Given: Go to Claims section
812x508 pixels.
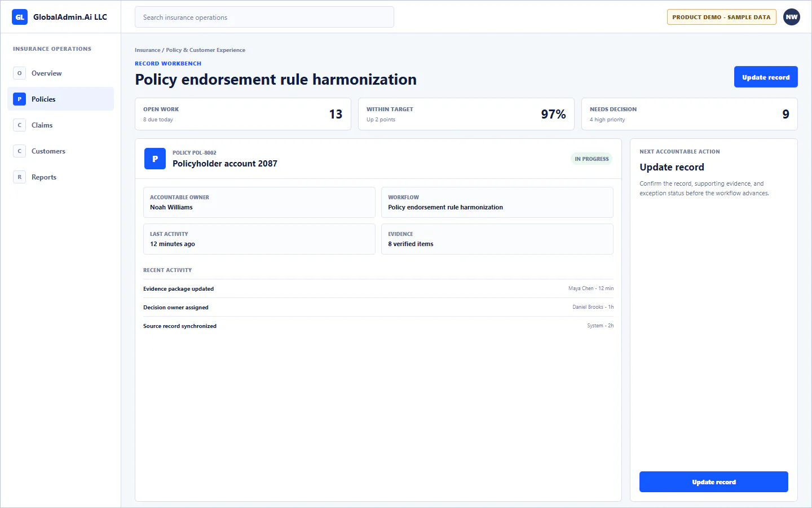Looking at the screenshot, I should coord(60,125).
